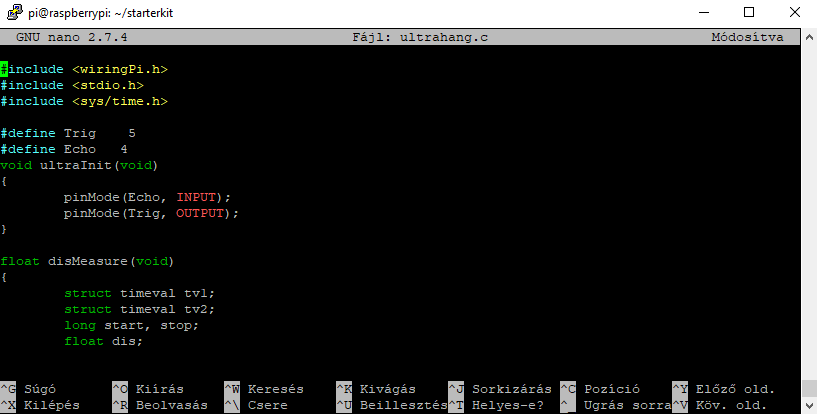
Task: Click the ^C Pozíció cursor position shortcut
Action: (x=600, y=389)
